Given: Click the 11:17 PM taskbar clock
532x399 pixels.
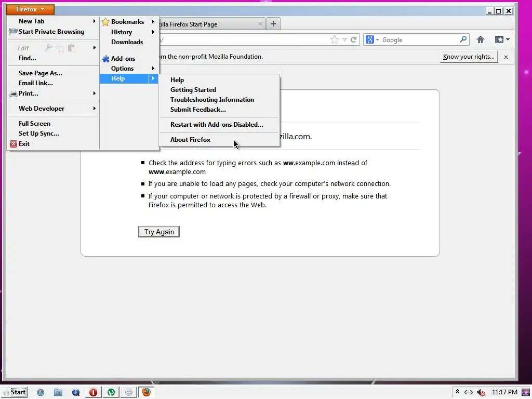Looking at the screenshot, I should (x=504, y=392).
